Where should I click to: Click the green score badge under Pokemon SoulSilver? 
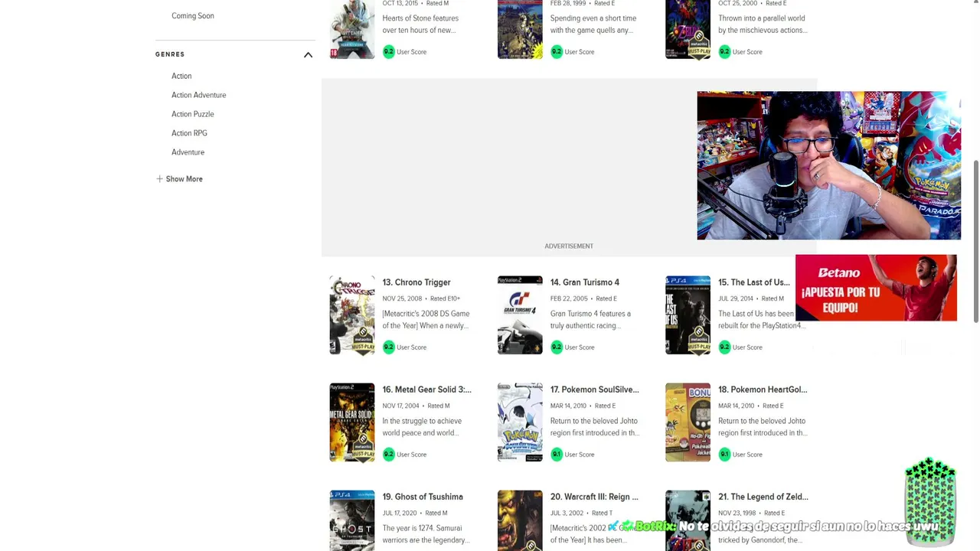[x=557, y=455]
